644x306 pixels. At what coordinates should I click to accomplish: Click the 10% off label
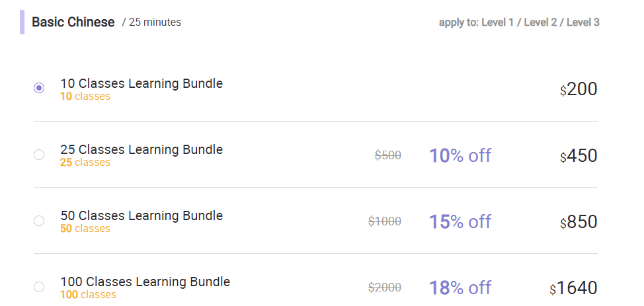(x=460, y=156)
